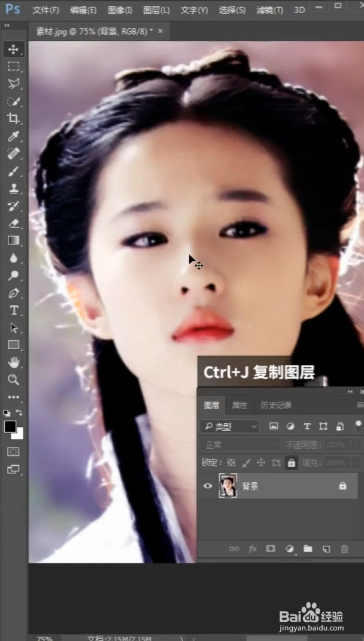Select the Pen tool
Image resolution: width=364 pixels, height=641 pixels.
[14, 293]
